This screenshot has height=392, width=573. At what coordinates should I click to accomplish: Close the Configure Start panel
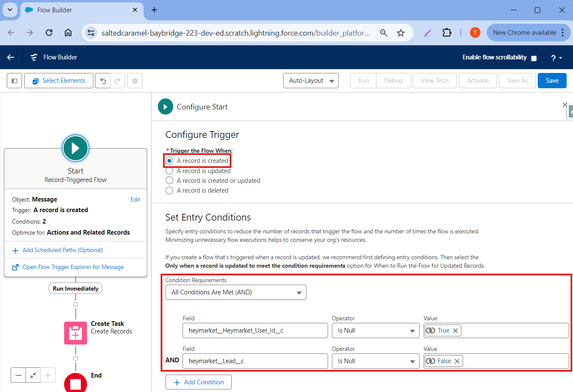(x=565, y=105)
